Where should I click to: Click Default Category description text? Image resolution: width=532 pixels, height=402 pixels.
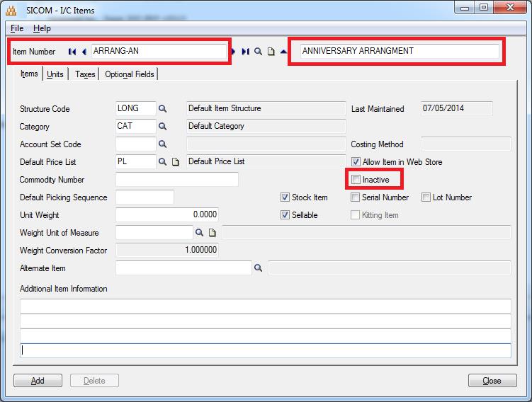click(x=216, y=126)
